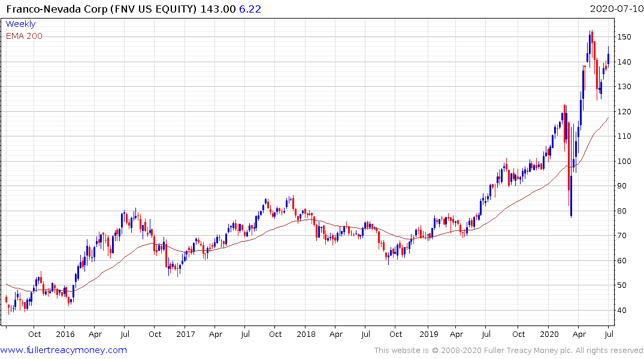Viewport: 644px width, 359px height.
Task: Click the latest weekly candlestick near 143
Action: point(608,57)
